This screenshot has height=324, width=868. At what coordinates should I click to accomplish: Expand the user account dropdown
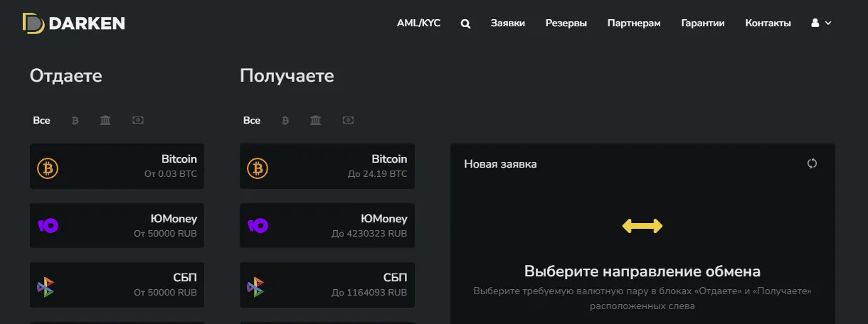[x=821, y=23]
